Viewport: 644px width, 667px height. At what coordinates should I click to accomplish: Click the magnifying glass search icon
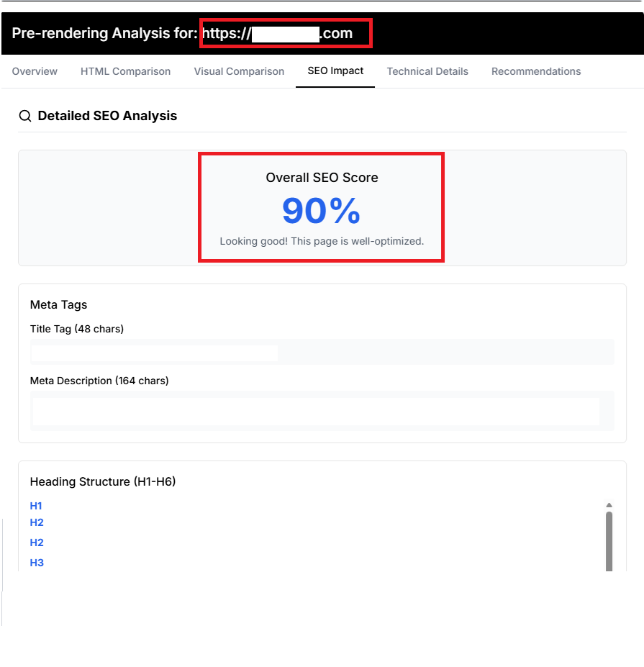(24, 116)
